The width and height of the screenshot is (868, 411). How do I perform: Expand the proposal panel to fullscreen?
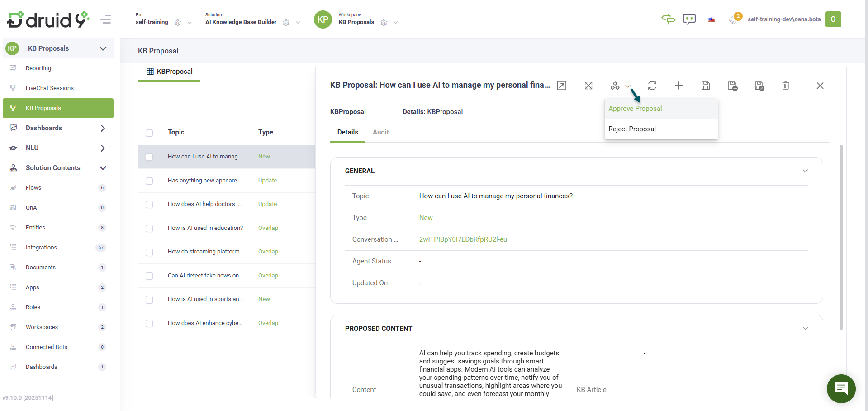pos(588,86)
